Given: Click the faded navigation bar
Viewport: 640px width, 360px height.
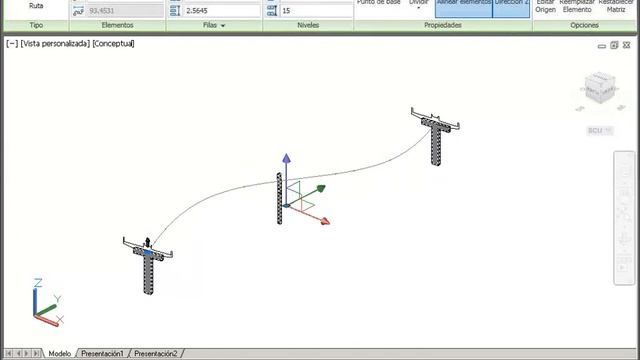Looking at the screenshot, I should click(624, 218).
